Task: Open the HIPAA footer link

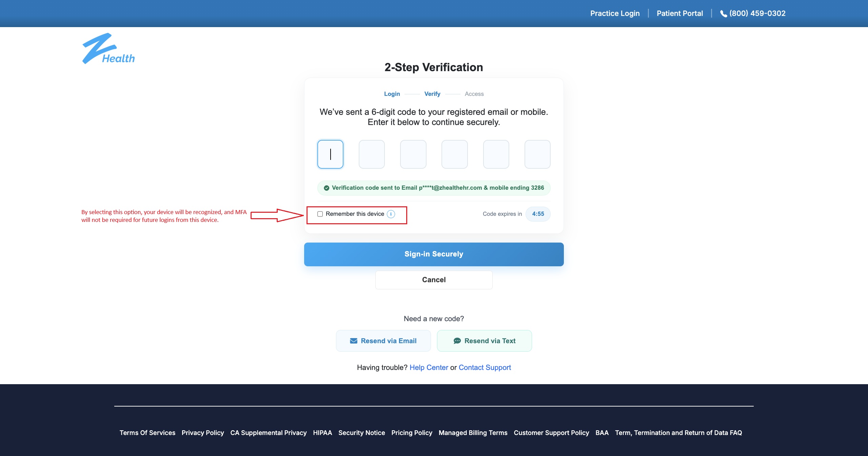Action: pyautogui.click(x=322, y=433)
